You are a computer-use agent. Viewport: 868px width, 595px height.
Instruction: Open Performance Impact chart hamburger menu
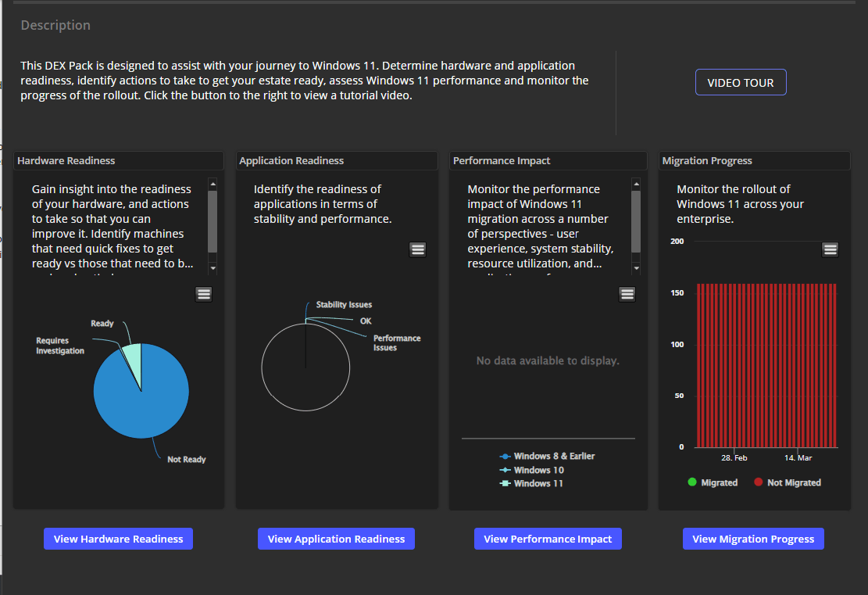coord(627,294)
